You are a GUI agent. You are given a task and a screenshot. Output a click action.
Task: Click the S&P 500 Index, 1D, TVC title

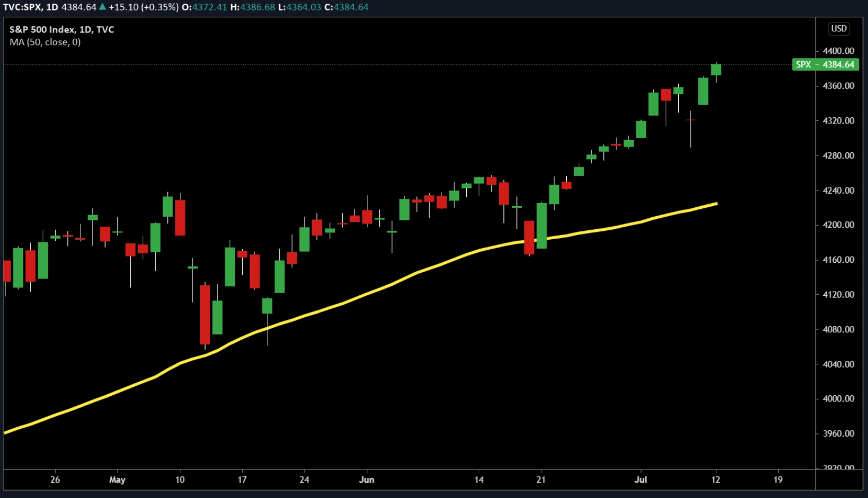point(62,30)
